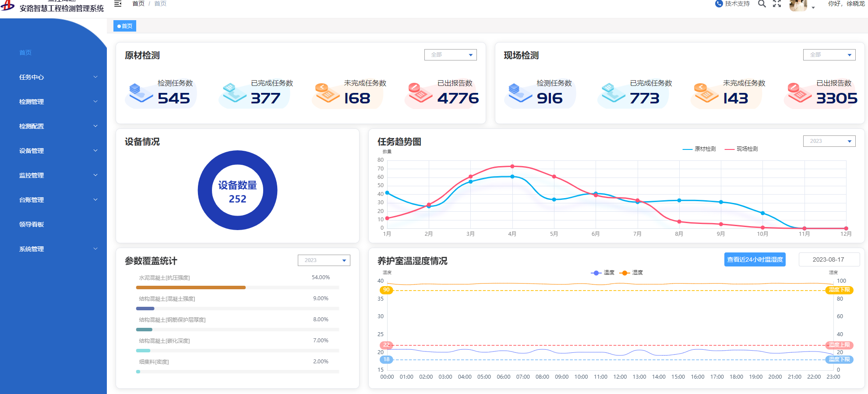Click the user avatar picture
This screenshot has height=394, width=868.
[798, 5]
